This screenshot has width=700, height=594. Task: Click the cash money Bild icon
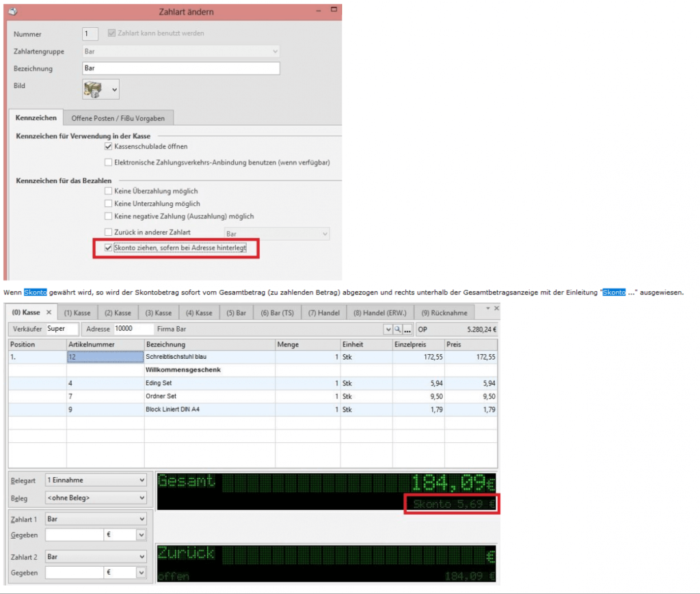[x=93, y=88]
